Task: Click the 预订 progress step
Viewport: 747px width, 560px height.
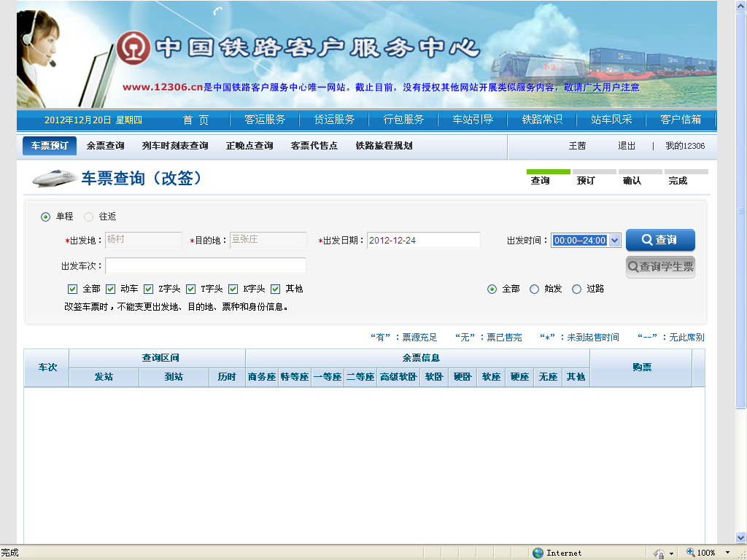Action: point(586,181)
